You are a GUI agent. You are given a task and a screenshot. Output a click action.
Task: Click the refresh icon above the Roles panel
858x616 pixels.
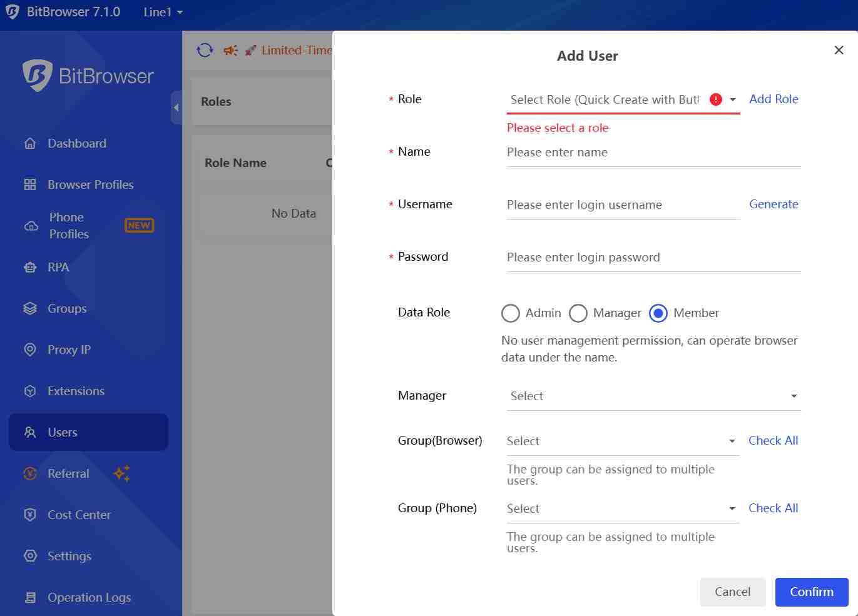[x=205, y=50]
